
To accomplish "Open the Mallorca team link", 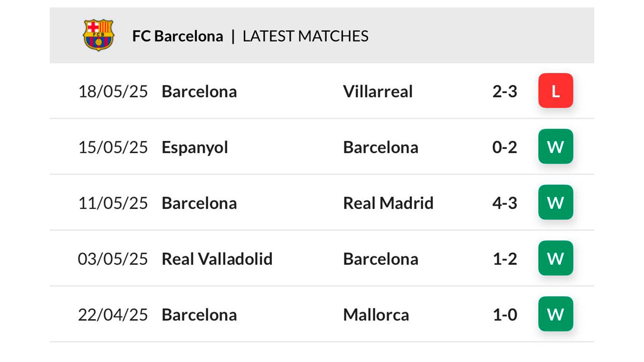I will [376, 315].
